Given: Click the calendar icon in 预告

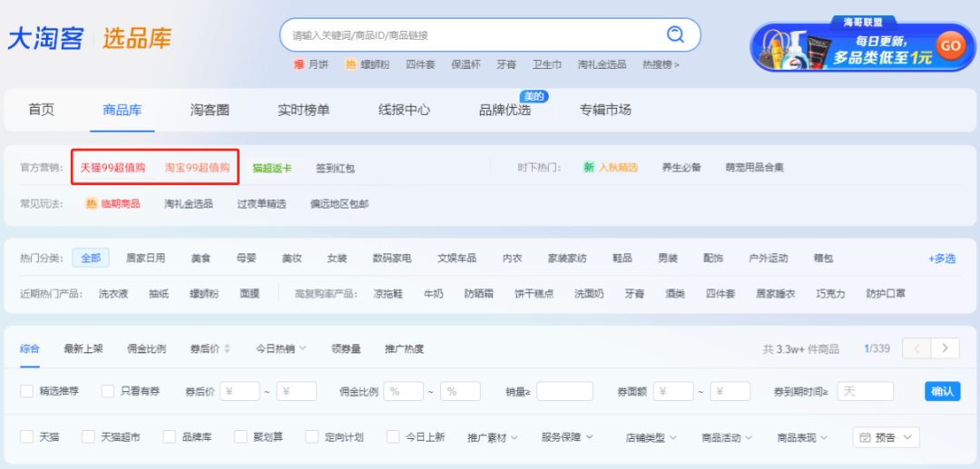Looking at the screenshot, I should 866,438.
